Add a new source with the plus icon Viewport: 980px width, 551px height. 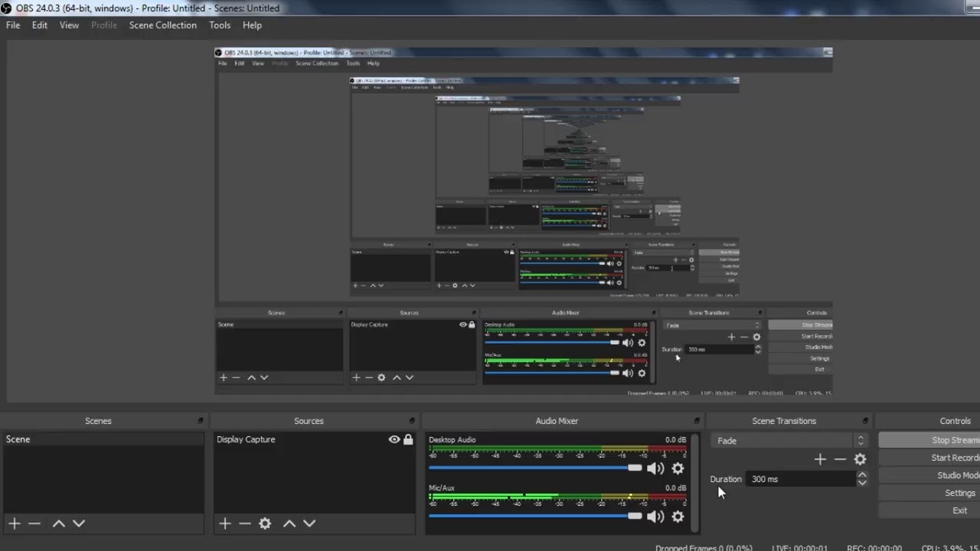224,523
